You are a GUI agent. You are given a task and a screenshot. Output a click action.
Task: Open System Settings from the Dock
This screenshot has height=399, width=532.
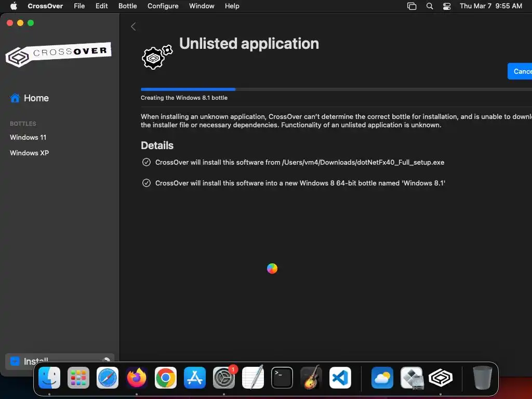pyautogui.click(x=224, y=378)
